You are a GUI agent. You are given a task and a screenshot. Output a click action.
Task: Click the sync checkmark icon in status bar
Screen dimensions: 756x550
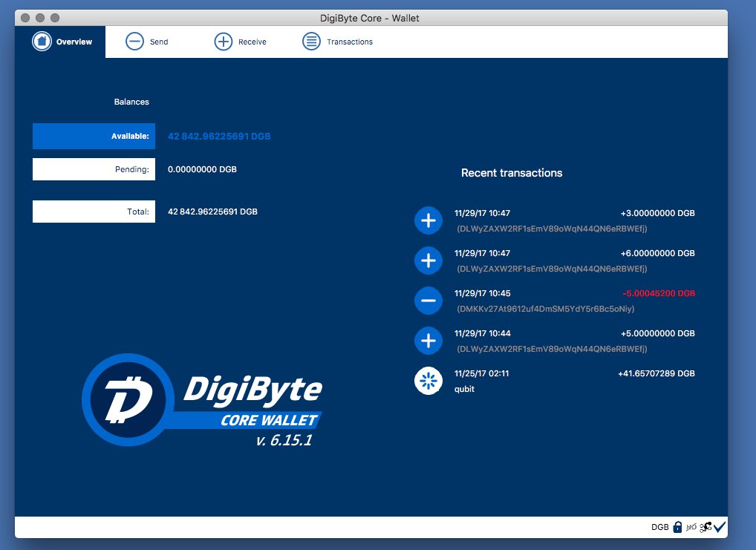click(720, 526)
